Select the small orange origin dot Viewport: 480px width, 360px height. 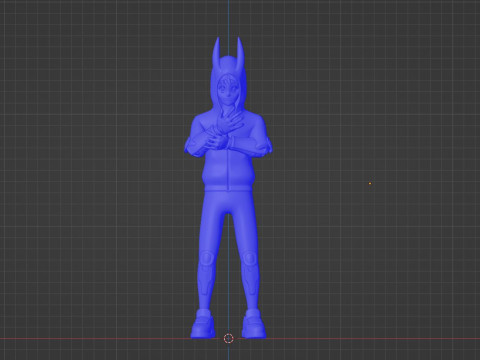tap(370, 183)
